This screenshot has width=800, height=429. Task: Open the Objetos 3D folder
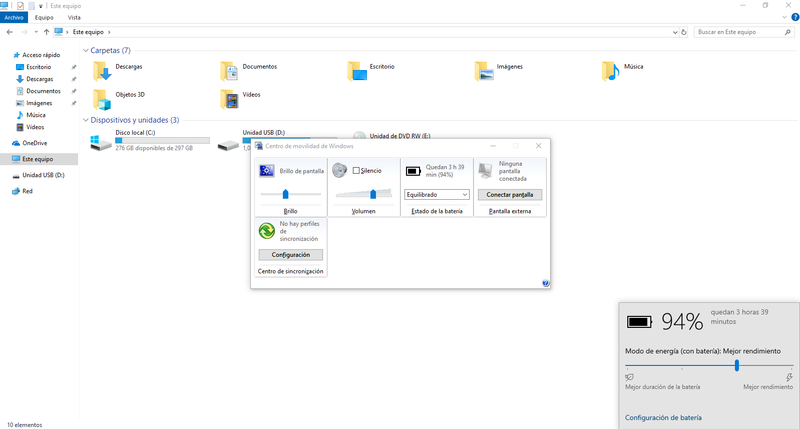click(102, 99)
